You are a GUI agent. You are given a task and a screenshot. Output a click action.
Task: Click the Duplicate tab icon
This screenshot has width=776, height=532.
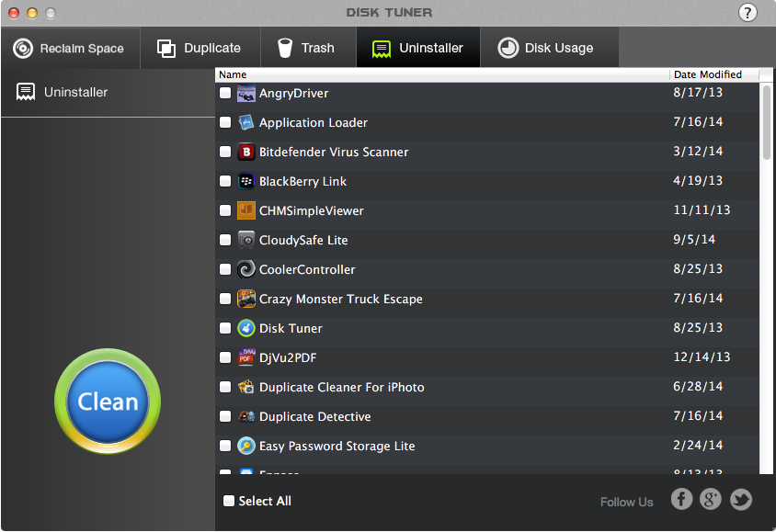tap(166, 49)
